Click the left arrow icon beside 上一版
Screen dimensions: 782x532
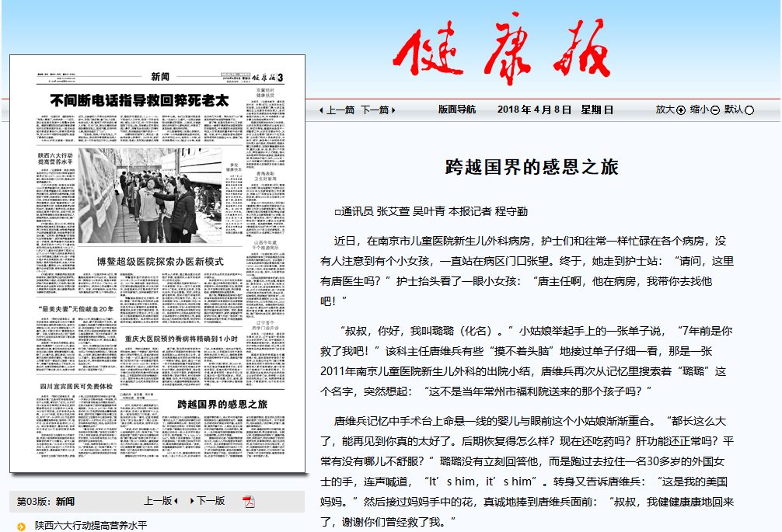pos(176,500)
